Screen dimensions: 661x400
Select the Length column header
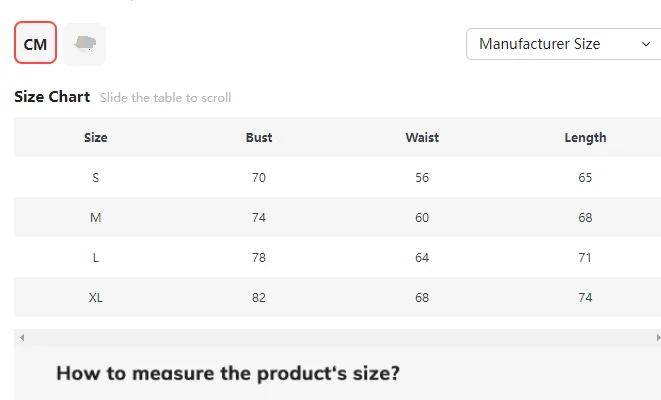tap(585, 137)
